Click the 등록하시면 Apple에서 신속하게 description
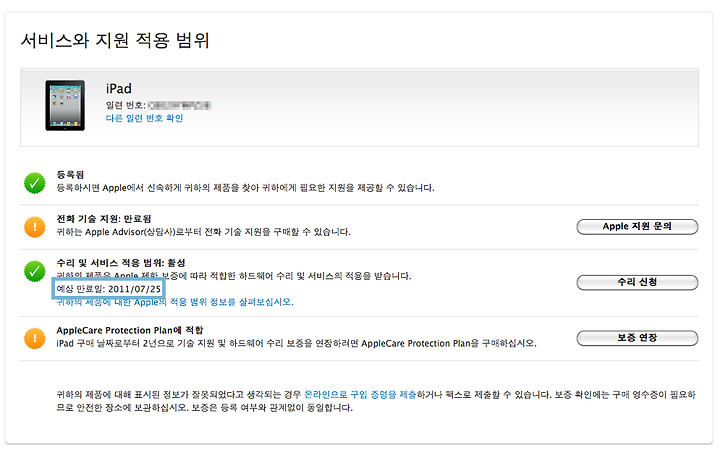This screenshot has height=450, width=720. click(x=245, y=188)
